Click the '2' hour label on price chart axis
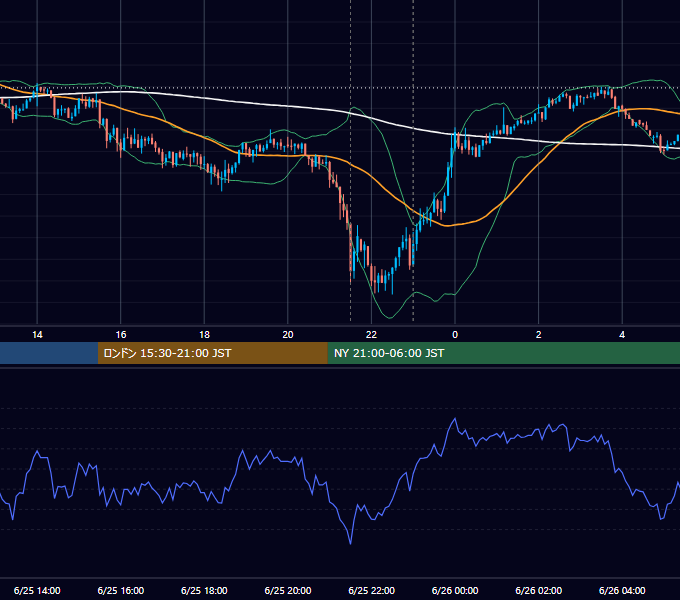The height and width of the screenshot is (600, 680). pos(539,335)
